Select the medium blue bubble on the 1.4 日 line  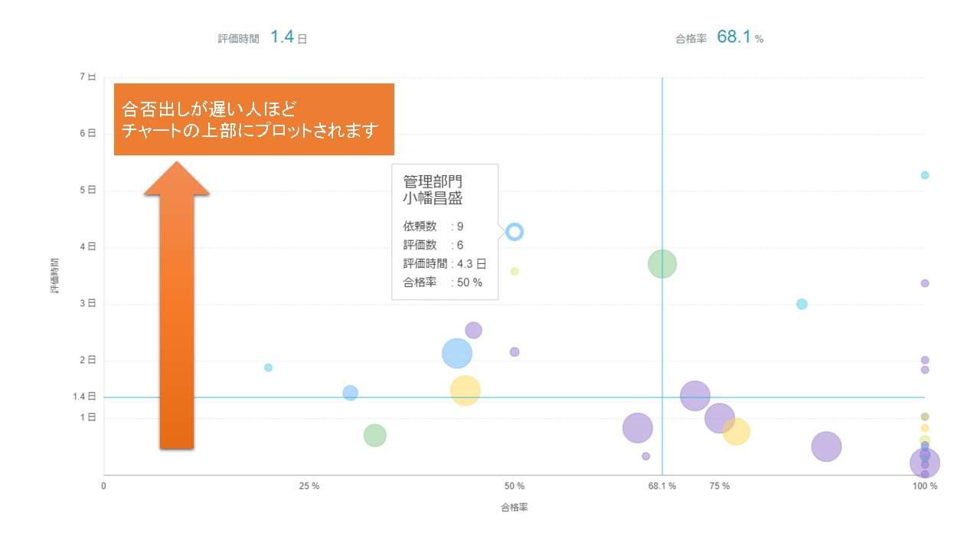(x=351, y=393)
